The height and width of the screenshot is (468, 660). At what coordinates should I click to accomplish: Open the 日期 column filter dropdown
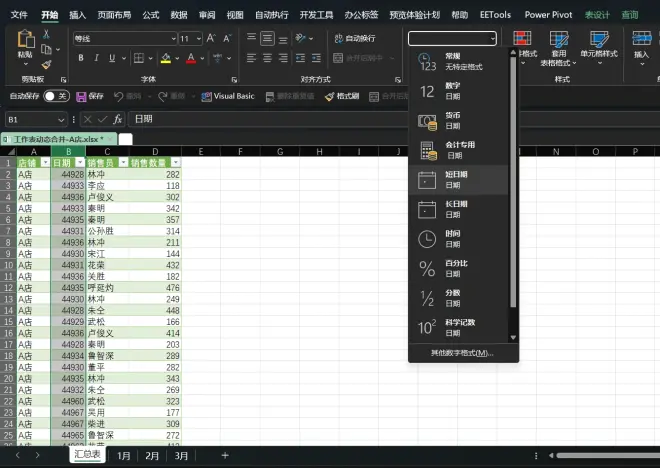pos(80,163)
